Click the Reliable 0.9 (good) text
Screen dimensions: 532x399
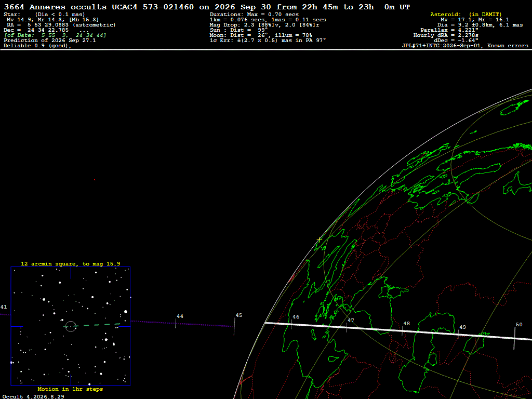point(37,46)
